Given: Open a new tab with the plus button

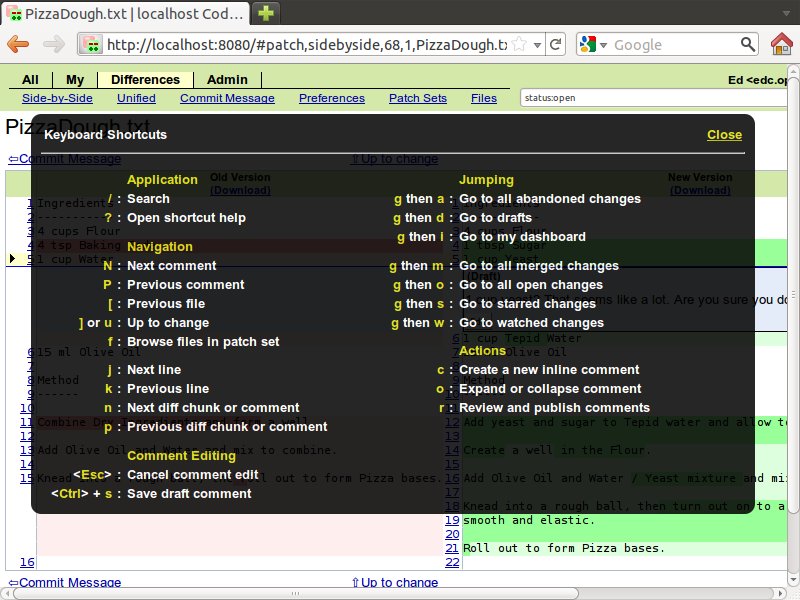Looking at the screenshot, I should (266, 13).
